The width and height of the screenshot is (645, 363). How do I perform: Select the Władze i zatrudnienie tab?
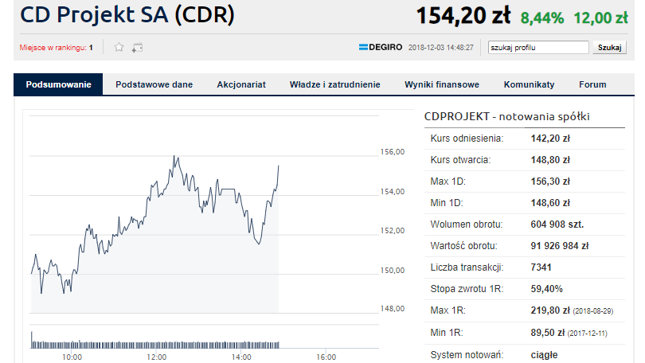click(x=335, y=84)
